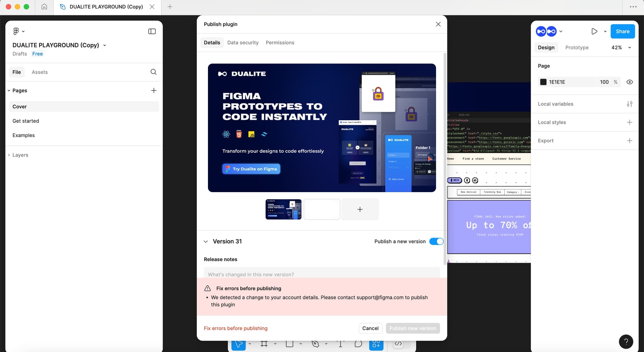Close the Publish plugin dialog
The image size is (644, 352).
click(x=438, y=24)
